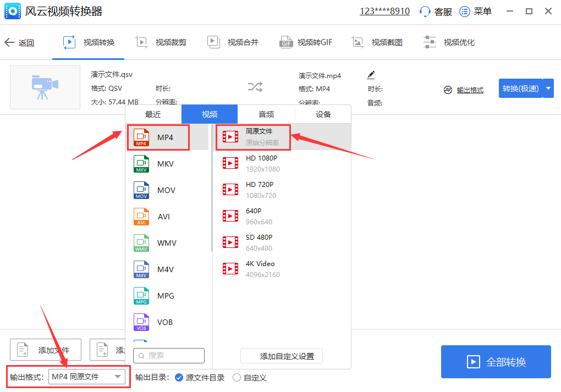The width and height of the screenshot is (561, 392).
Task: Click the 视频截图 screenshot icon
Action: point(358,42)
